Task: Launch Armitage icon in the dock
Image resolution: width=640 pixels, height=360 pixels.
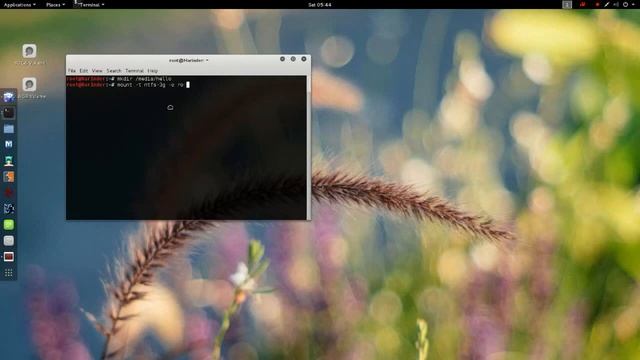Action: (9, 161)
